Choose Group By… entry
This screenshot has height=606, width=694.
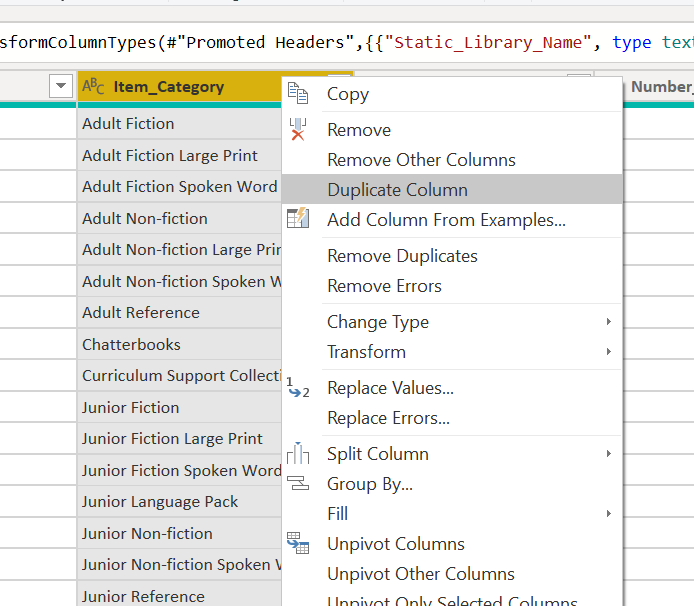click(x=452, y=484)
